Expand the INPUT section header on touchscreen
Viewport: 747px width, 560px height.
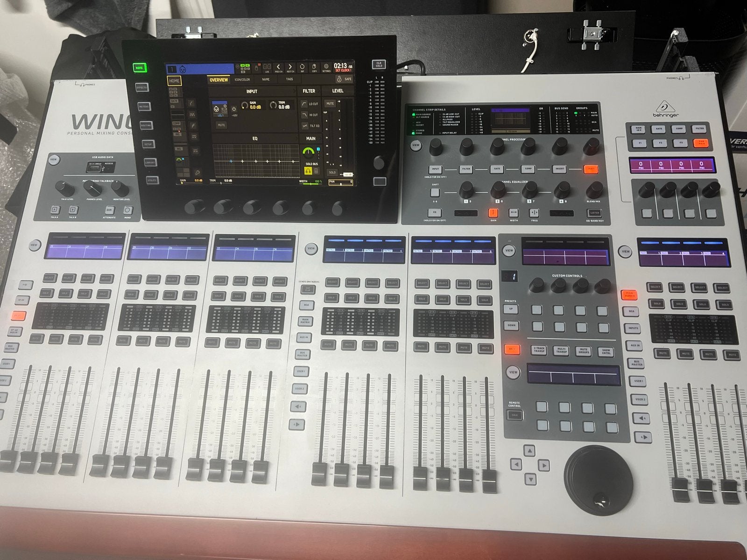252,91
